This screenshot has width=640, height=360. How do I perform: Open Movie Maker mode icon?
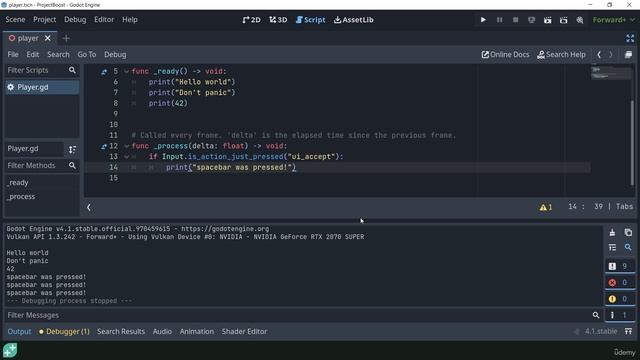point(580,20)
